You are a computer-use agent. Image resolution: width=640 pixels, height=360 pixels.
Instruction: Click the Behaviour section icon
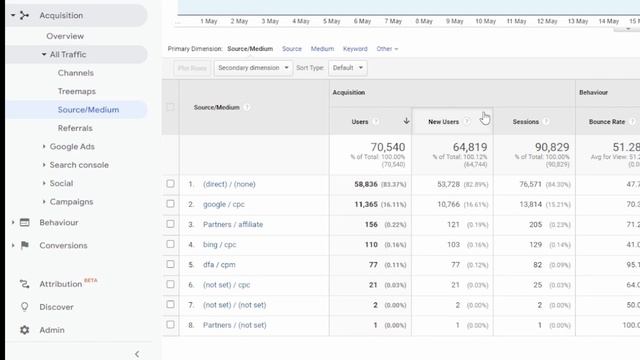[24, 222]
